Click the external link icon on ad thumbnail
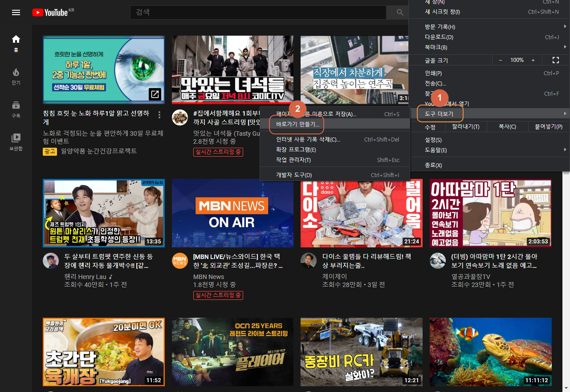Image resolution: width=570 pixels, height=392 pixels. pos(155,94)
